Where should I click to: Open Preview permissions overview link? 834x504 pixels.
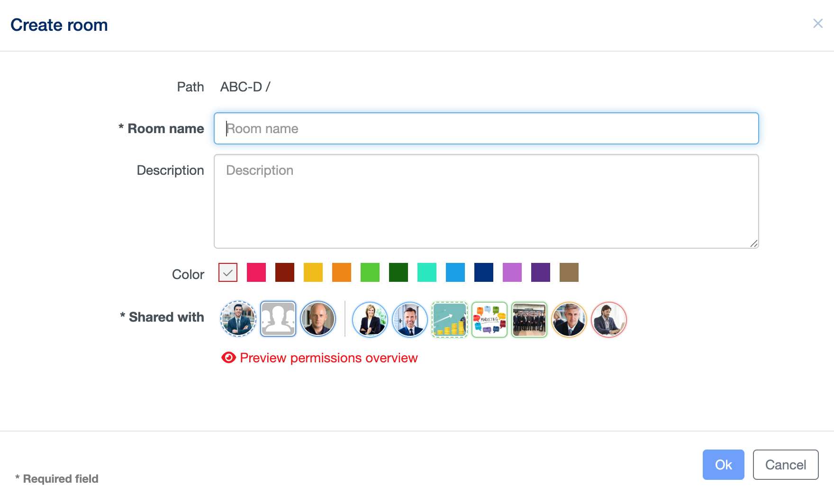pos(328,358)
